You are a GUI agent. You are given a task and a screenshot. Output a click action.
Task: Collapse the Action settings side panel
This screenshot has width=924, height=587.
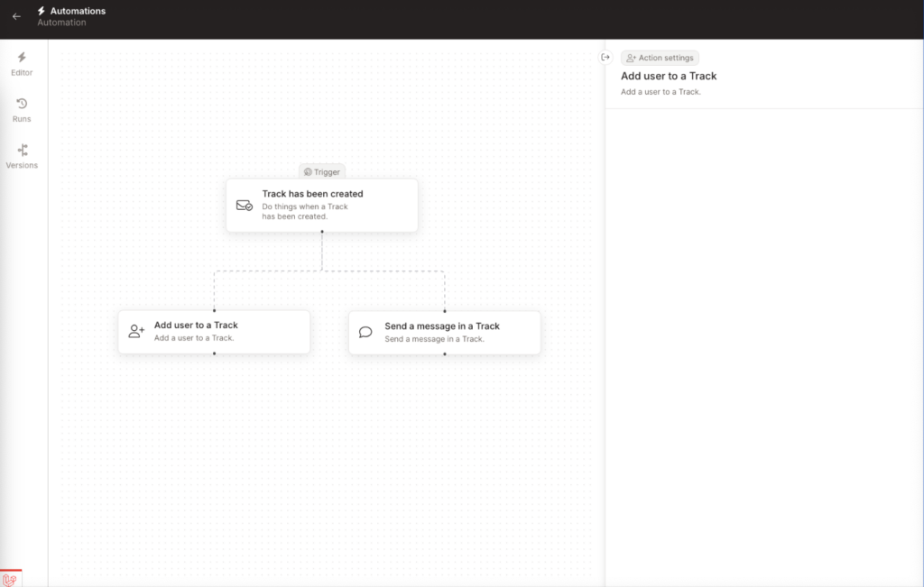(605, 57)
